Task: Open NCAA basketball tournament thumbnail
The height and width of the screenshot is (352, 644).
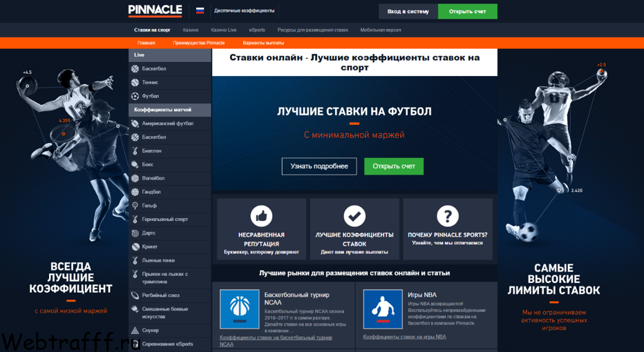Action: tap(240, 309)
